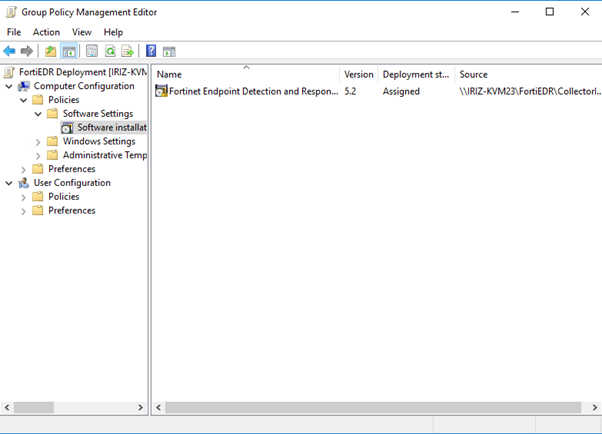Click the Computer Configuration computer icon
This screenshot has height=434, width=602.
coord(24,86)
